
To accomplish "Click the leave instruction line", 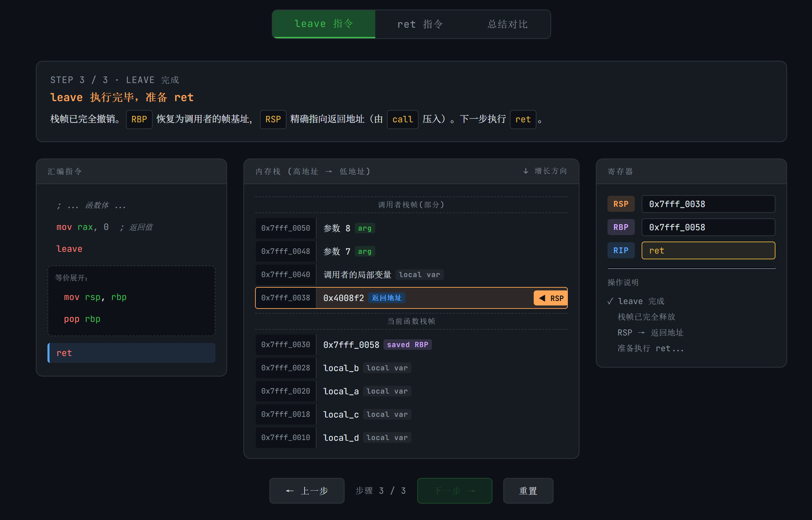I will click(69, 249).
